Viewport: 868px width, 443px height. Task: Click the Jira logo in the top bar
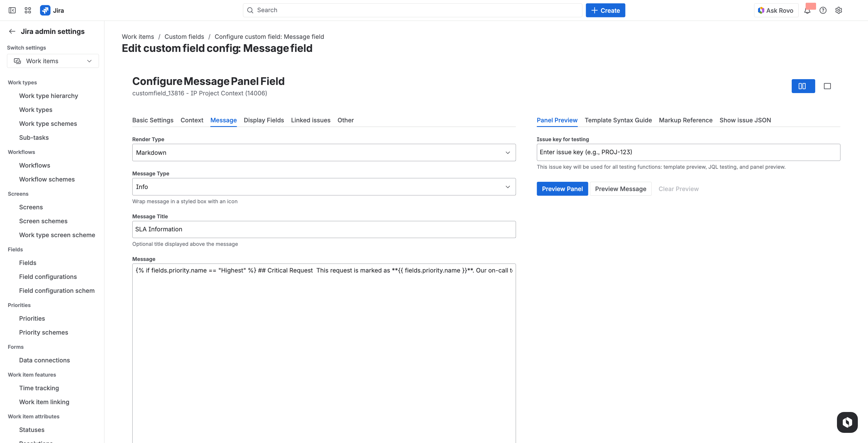pos(46,10)
